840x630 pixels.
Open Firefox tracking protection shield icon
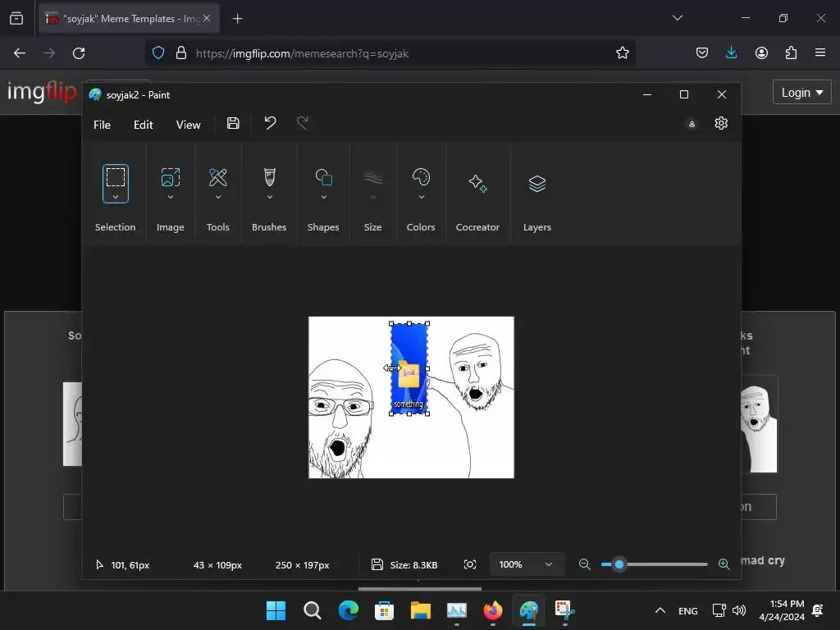click(x=158, y=53)
